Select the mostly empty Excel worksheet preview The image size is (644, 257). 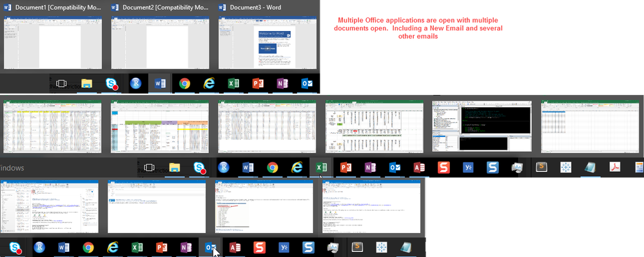point(590,127)
